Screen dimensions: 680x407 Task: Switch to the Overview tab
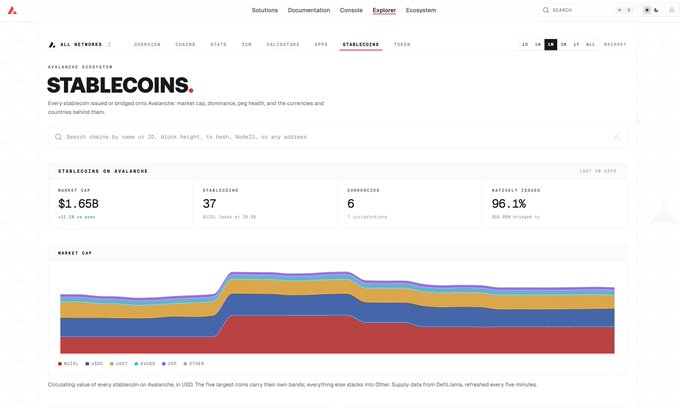point(147,44)
